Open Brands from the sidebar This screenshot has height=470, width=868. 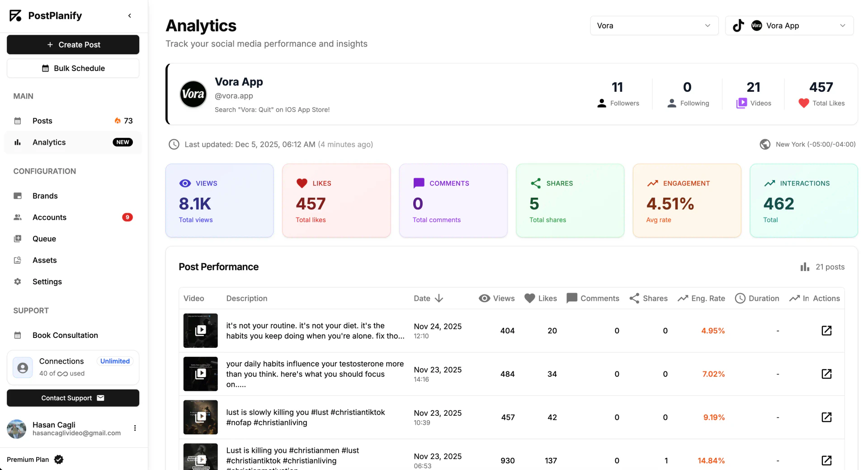tap(45, 196)
